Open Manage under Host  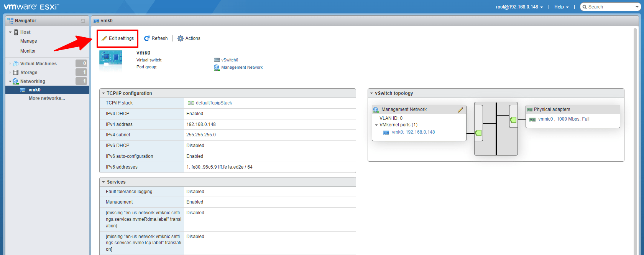[29, 41]
